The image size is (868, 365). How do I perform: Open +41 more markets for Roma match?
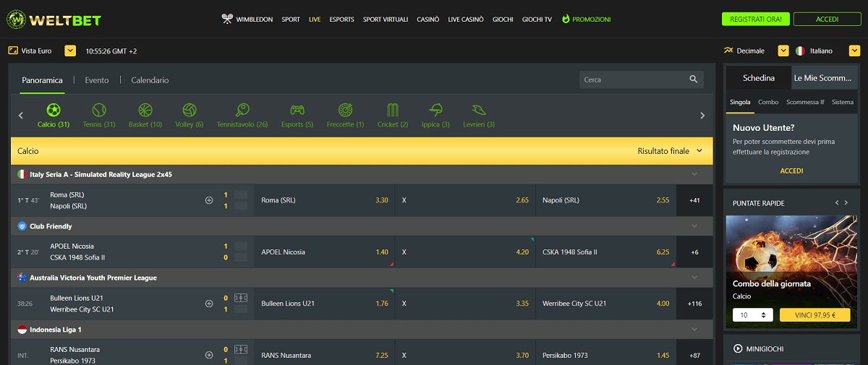(694, 200)
